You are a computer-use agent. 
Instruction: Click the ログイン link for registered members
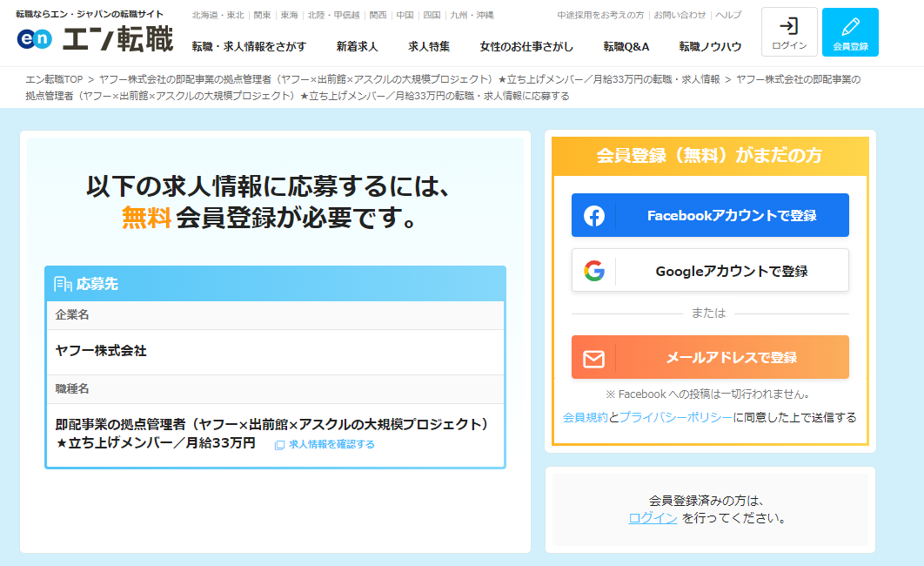coord(653,518)
